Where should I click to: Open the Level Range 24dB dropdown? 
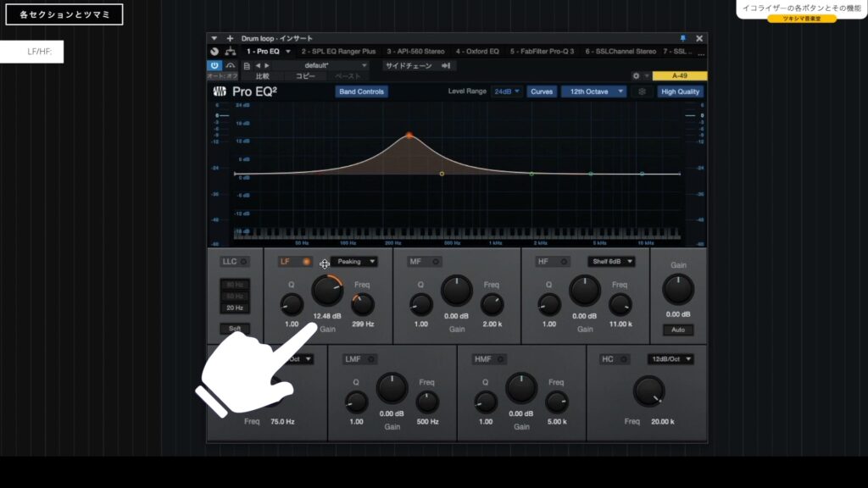[507, 91]
